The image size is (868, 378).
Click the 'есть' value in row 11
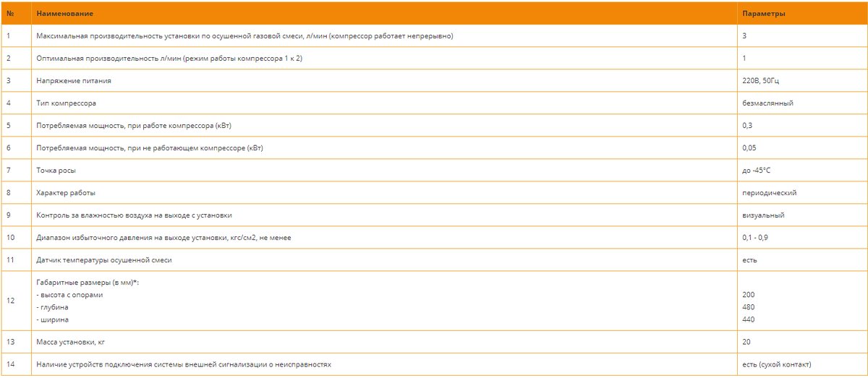(x=751, y=260)
